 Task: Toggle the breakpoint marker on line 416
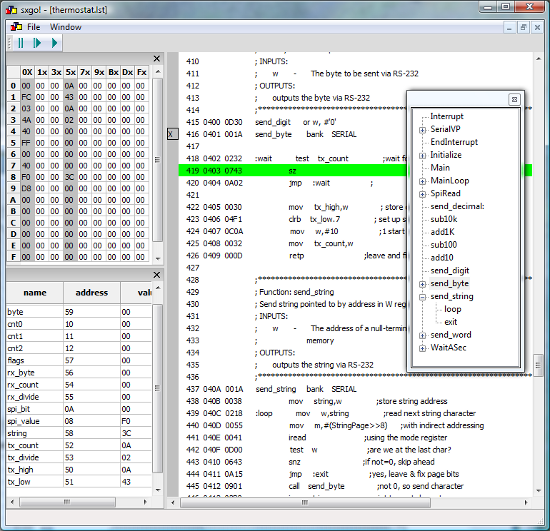[173, 134]
